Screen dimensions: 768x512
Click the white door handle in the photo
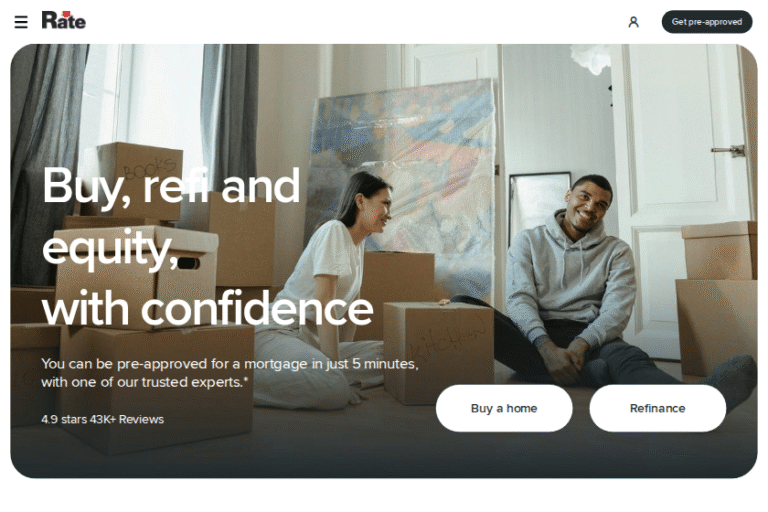730,150
